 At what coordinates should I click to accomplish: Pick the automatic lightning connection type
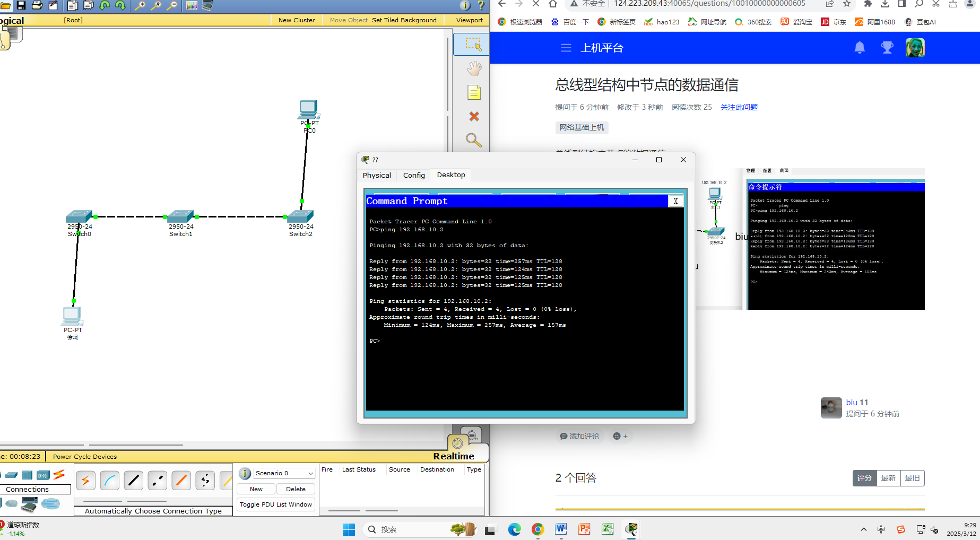tap(85, 481)
